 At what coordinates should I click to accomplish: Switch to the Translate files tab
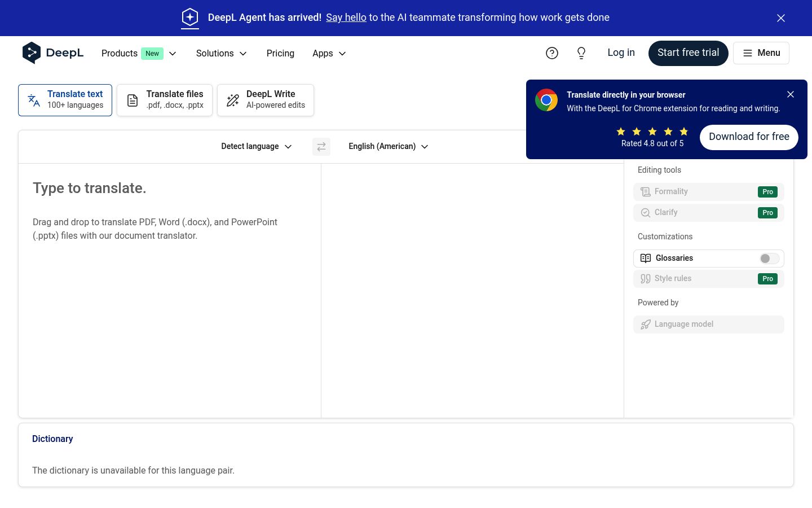pos(165,100)
